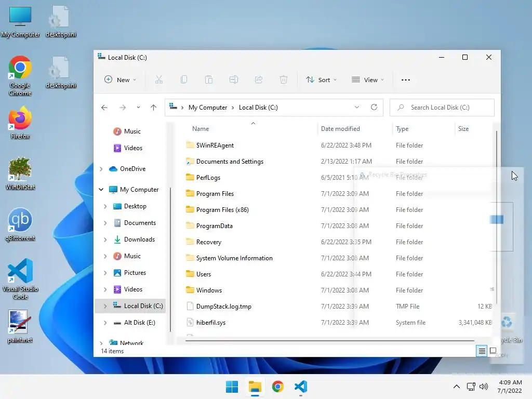
Task: Open recent locations dropdown arrow
Action: pos(138,108)
